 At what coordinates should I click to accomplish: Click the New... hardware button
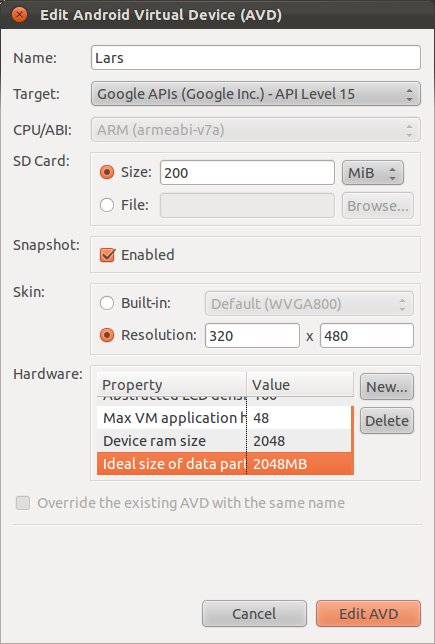coord(387,386)
